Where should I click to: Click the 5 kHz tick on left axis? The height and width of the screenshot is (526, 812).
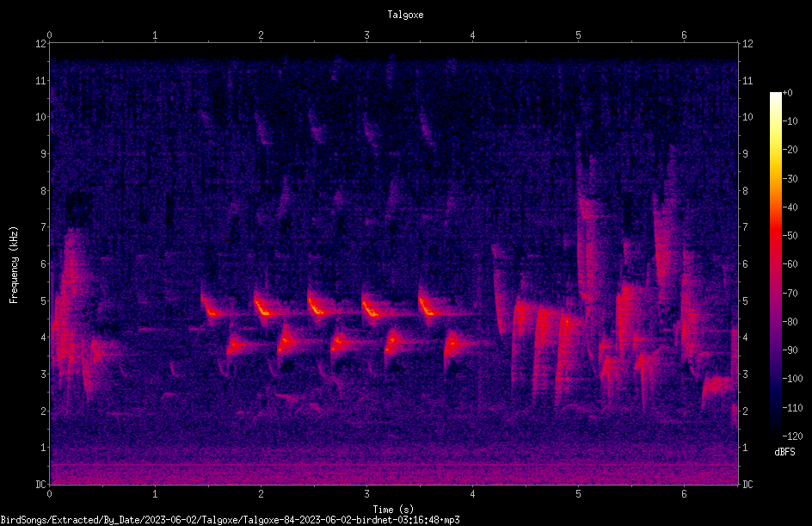44,301
